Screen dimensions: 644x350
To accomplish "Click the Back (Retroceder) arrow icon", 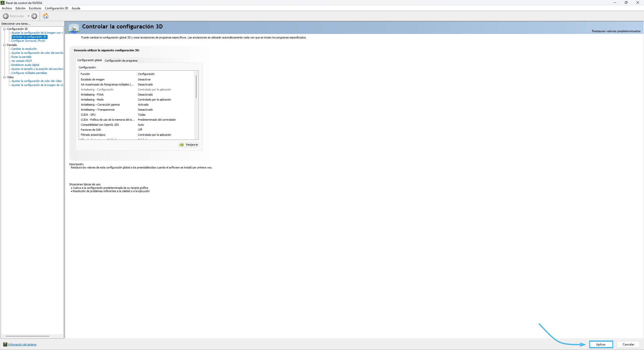I will pyautogui.click(x=6, y=16).
